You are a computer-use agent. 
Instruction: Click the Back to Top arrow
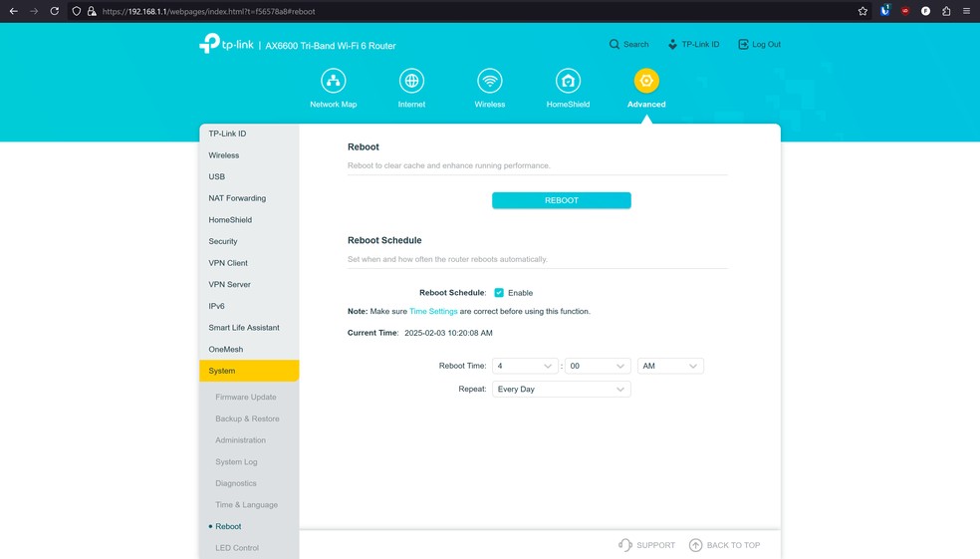(x=696, y=545)
